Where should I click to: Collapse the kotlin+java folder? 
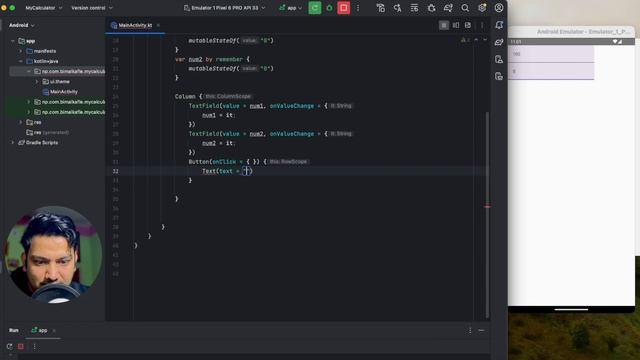pos(21,61)
